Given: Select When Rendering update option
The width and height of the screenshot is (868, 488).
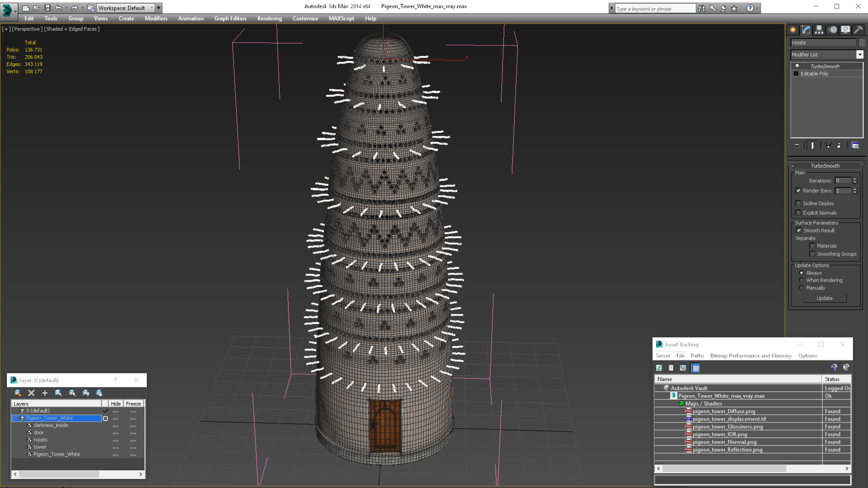Looking at the screenshot, I should [x=802, y=280].
